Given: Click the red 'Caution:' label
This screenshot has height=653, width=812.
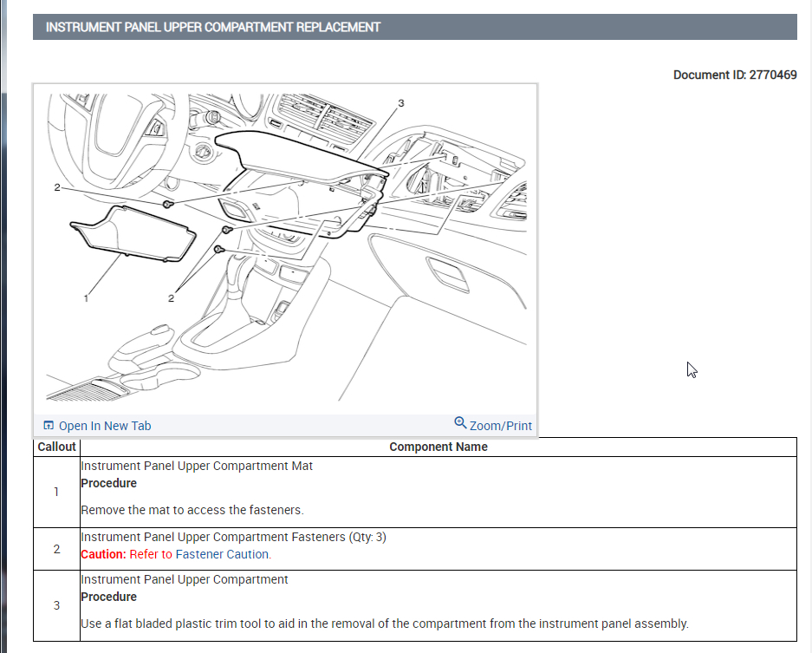Looking at the screenshot, I should [x=104, y=554].
